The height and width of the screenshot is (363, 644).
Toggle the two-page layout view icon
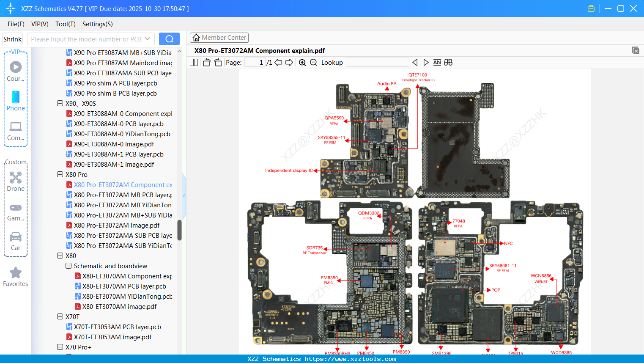194,63
